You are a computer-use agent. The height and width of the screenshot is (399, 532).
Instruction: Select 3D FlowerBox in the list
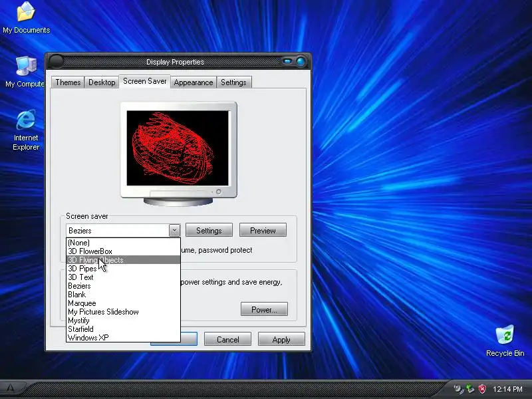pyautogui.click(x=123, y=251)
